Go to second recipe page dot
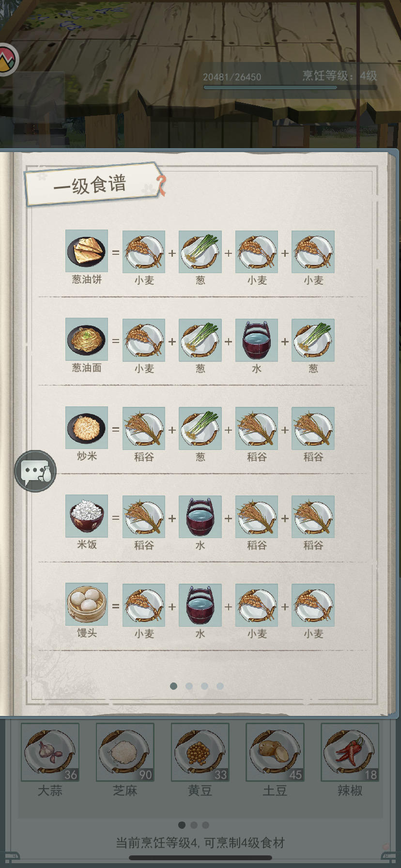 [189, 686]
